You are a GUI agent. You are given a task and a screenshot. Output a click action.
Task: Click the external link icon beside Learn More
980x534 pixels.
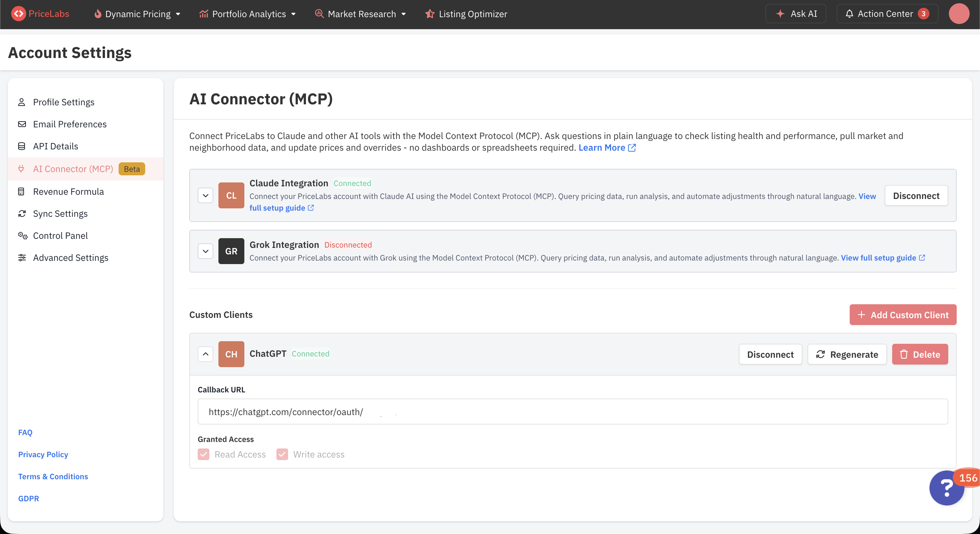[x=632, y=147]
